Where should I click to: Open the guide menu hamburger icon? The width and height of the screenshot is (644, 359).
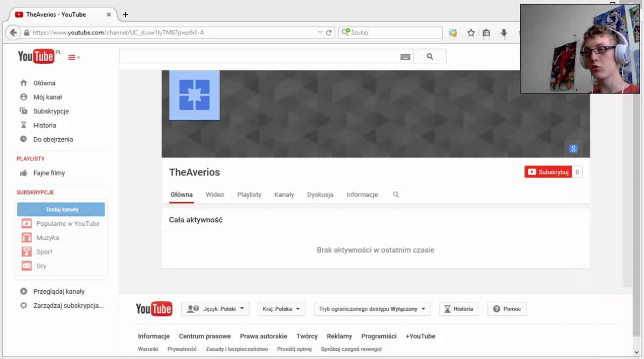74,57
